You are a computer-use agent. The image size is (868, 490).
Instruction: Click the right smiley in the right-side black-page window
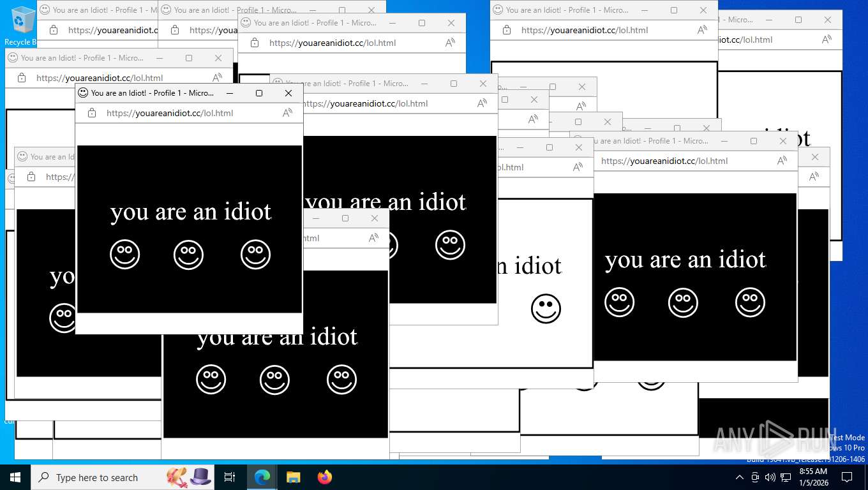tap(750, 302)
